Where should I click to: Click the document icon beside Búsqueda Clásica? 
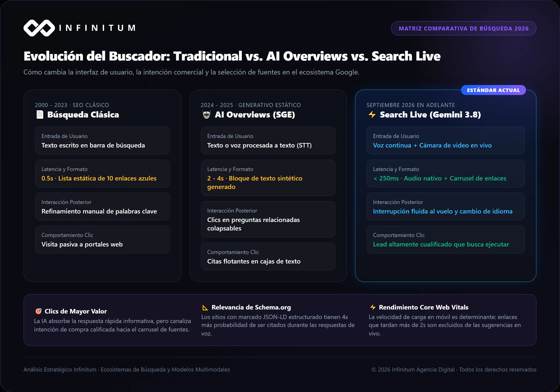[40, 115]
